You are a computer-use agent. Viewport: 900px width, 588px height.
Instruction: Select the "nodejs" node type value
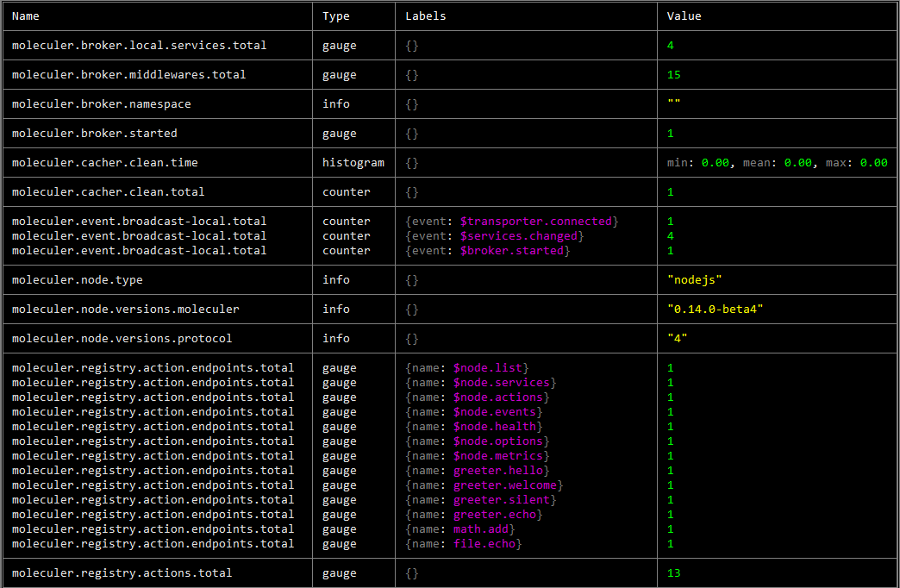(x=695, y=280)
